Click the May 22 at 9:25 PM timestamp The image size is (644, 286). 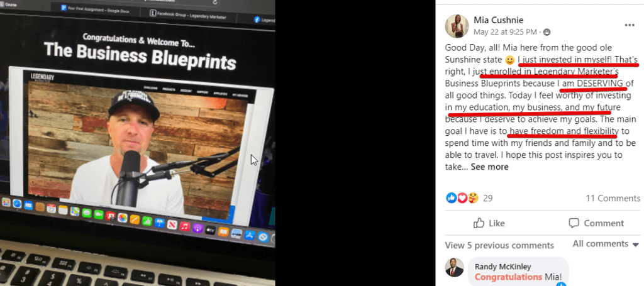[505, 31]
